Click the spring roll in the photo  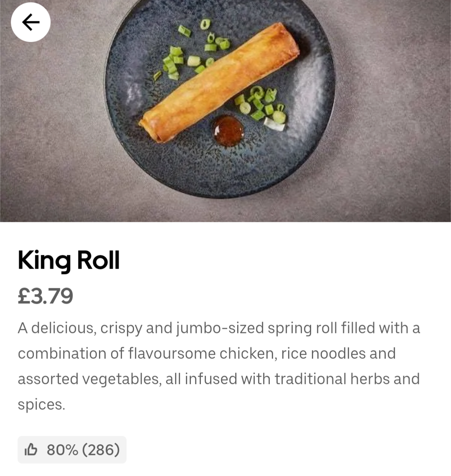[x=219, y=83]
